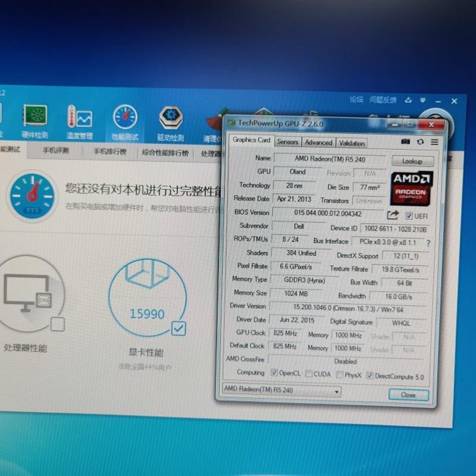Click Bandwidth value 16.0 GB/s
This screenshot has width=476, height=476.
tap(398, 296)
